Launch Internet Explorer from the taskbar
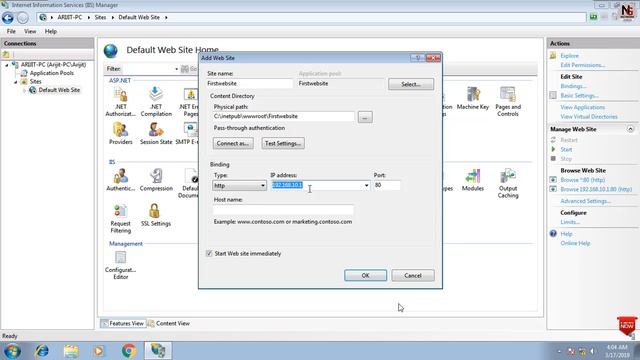Screen dimensions: 640x360 click(x=42, y=351)
